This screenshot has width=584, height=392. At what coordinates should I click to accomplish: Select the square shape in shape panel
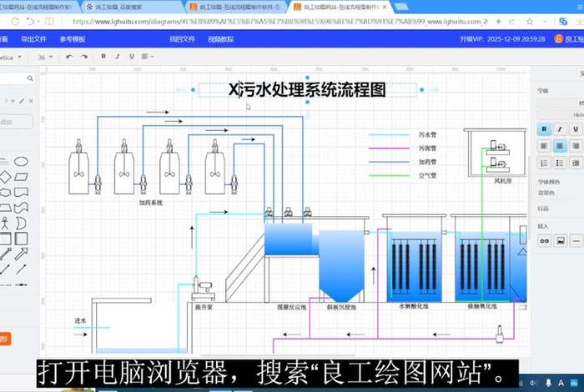21,239
